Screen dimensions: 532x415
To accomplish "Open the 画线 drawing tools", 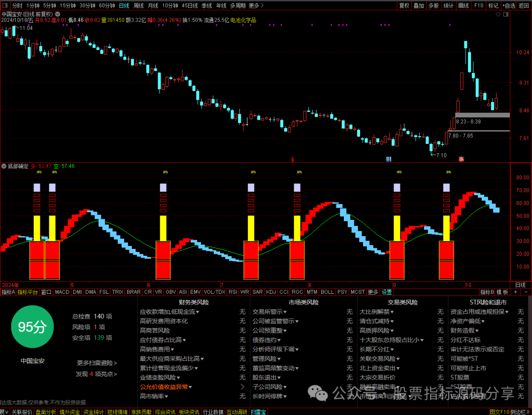I will tap(464, 6).
